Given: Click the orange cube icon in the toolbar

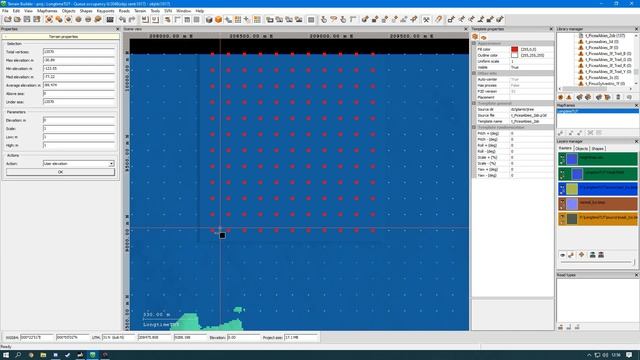Looking at the screenshot, I should [x=218, y=20].
